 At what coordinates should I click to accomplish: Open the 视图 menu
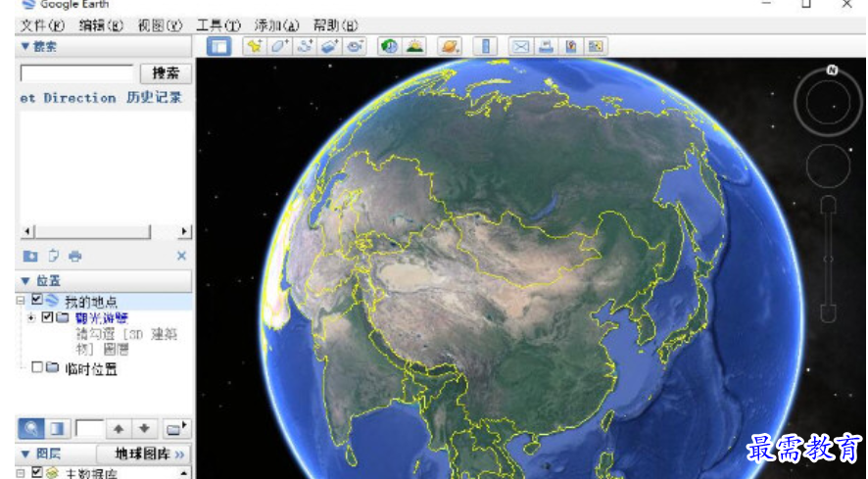click(x=160, y=25)
